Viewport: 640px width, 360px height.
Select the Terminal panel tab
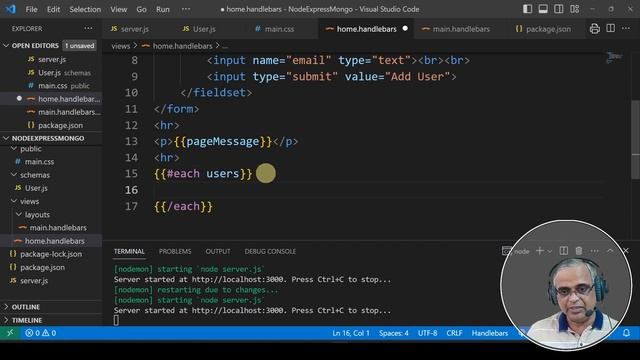point(129,251)
